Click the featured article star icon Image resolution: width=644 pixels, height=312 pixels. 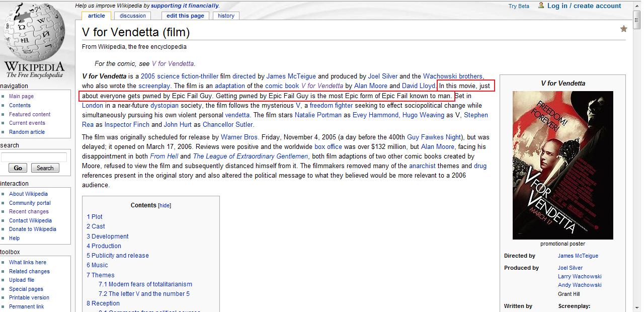[623, 29]
